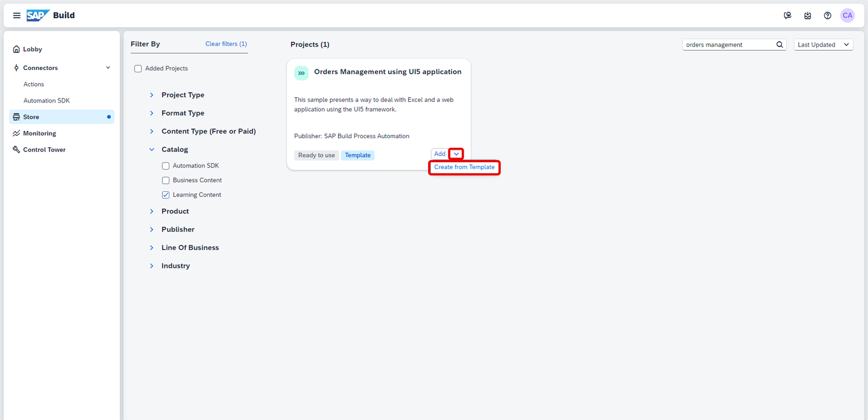Check the Business Content checkbox
868x420 pixels.
click(166, 180)
